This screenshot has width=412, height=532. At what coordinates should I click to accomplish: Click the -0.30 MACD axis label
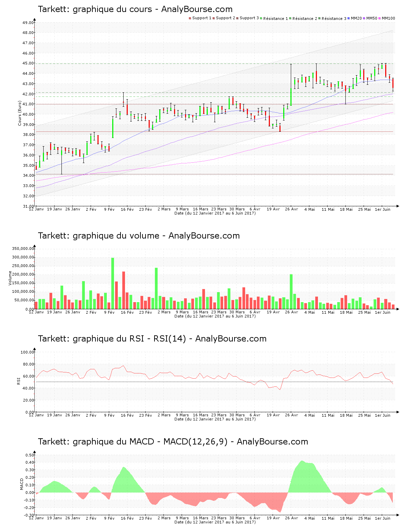(x=29, y=515)
